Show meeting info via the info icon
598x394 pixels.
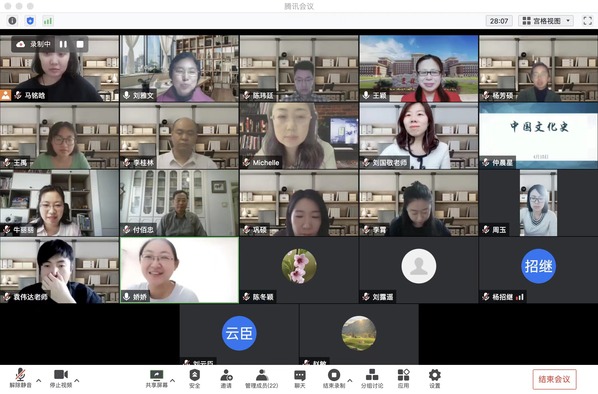pyautogui.click(x=12, y=21)
